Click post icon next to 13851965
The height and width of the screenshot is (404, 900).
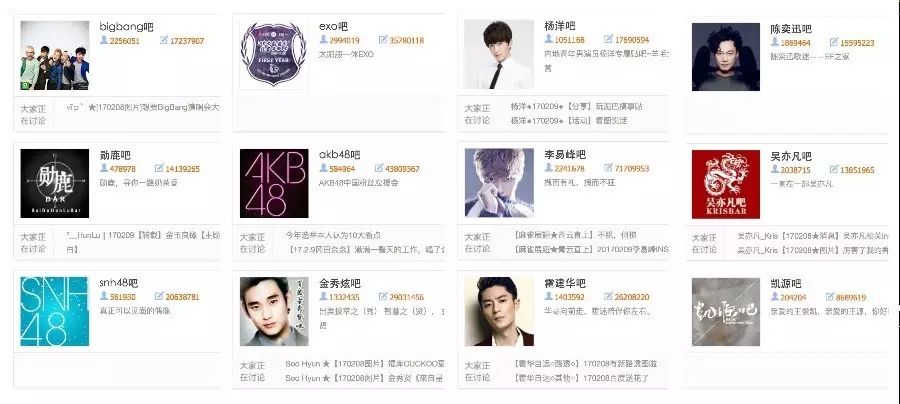(834, 169)
